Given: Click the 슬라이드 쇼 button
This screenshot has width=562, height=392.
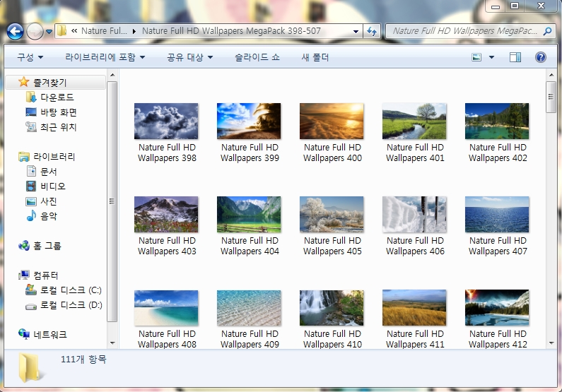Looking at the screenshot, I should pyautogui.click(x=257, y=57).
